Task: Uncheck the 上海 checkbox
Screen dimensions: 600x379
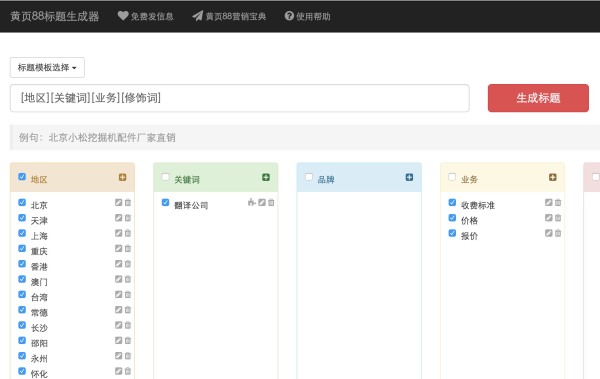Action: (x=22, y=233)
